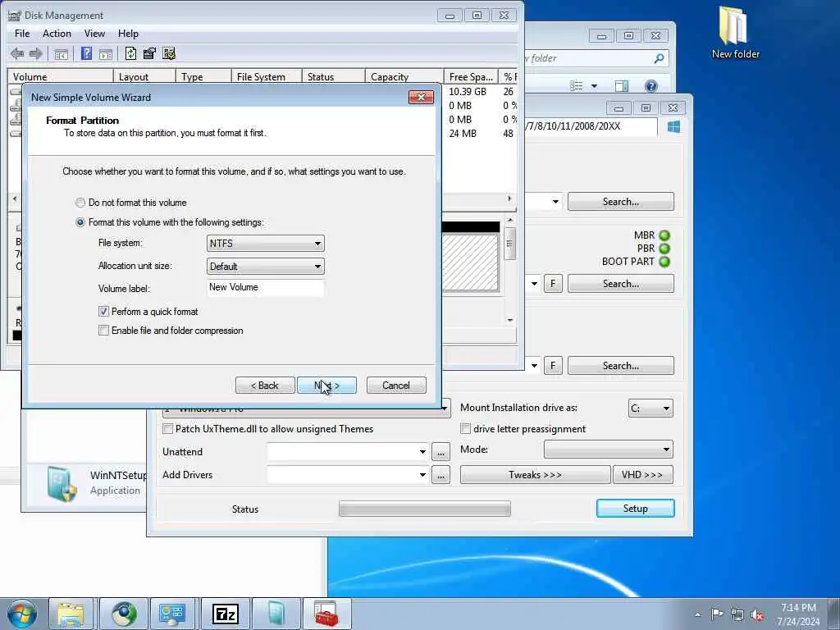The width and height of the screenshot is (840, 630).
Task: Click the Volume column header
Action: 60,76
